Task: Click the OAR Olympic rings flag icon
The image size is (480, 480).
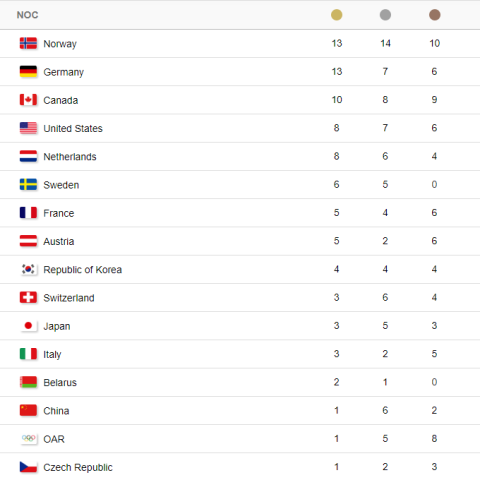Action: [28, 439]
